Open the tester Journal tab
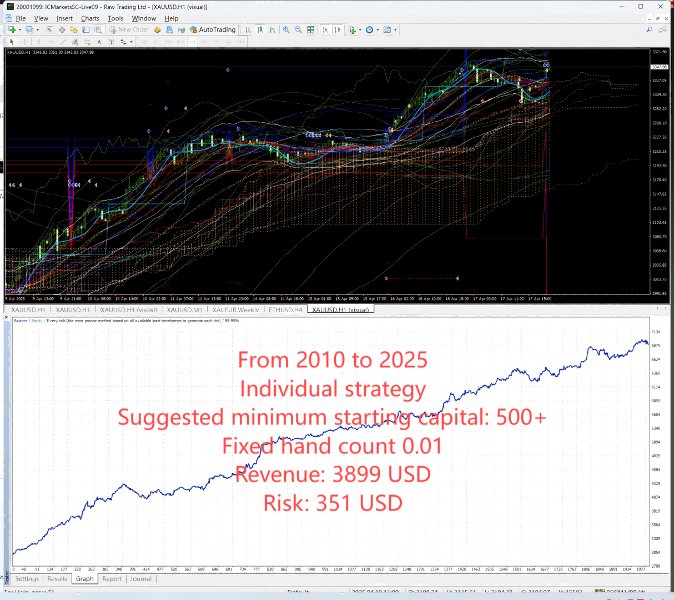This screenshot has height=600, width=674. click(141, 579)
